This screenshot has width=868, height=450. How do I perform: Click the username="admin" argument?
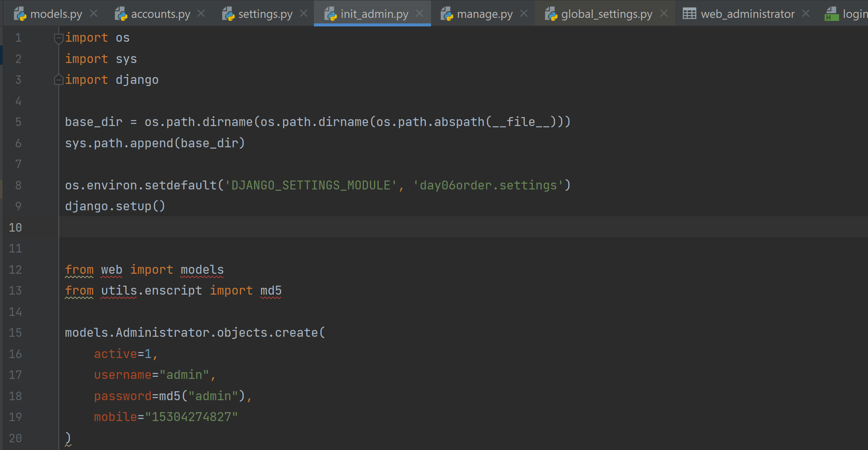coord(152,375)
